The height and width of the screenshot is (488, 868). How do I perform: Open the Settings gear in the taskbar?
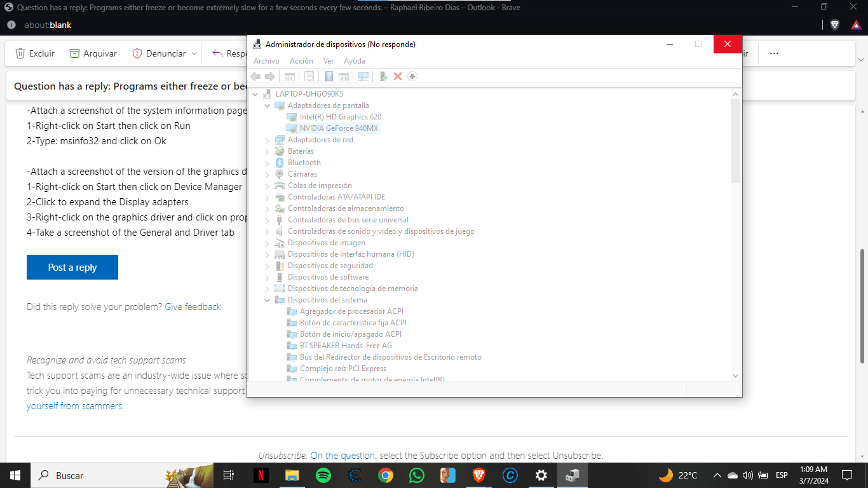(x=541, y=475)
